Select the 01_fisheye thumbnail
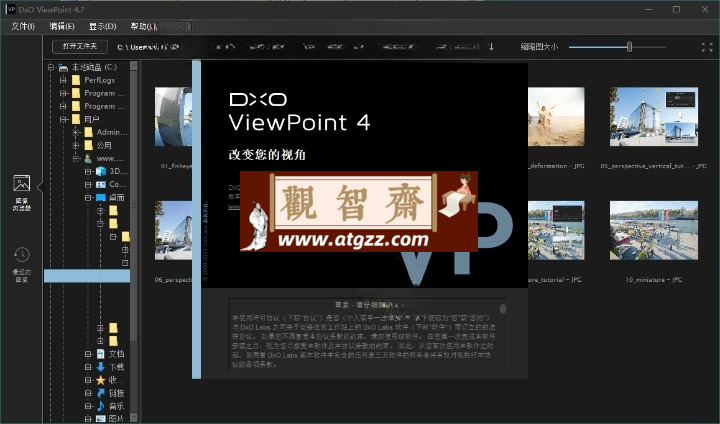Screen dimensions: 720x424 click(173, 117)
